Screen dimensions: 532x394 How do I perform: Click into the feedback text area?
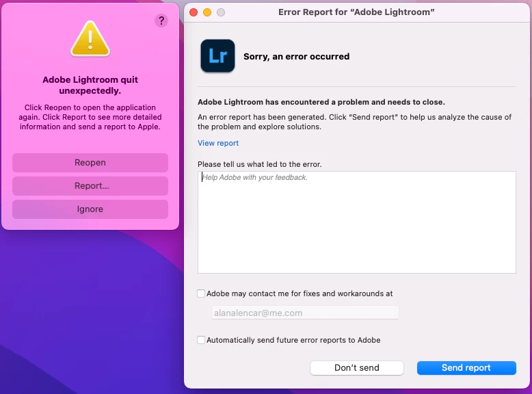tap(356, 222)
